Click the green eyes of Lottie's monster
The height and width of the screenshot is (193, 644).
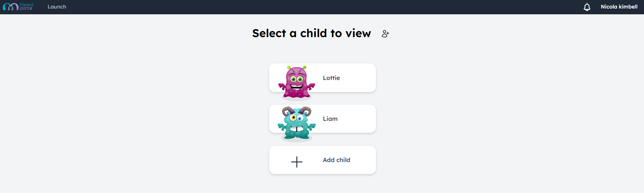coord(297,79)
